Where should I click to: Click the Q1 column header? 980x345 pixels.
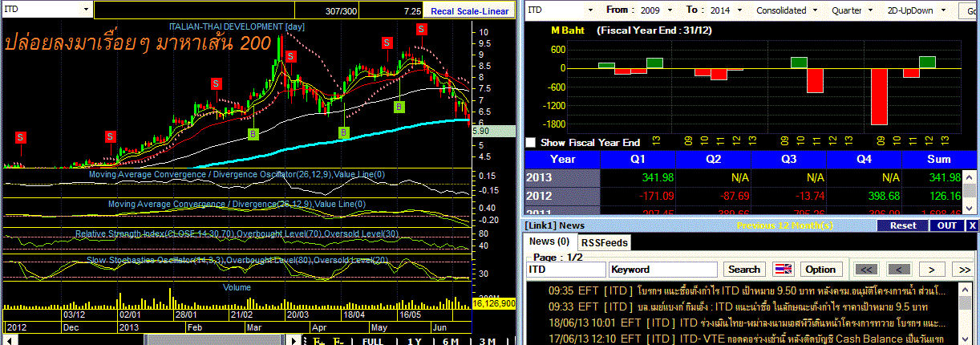pyautogui.click(x=638, y=159)
